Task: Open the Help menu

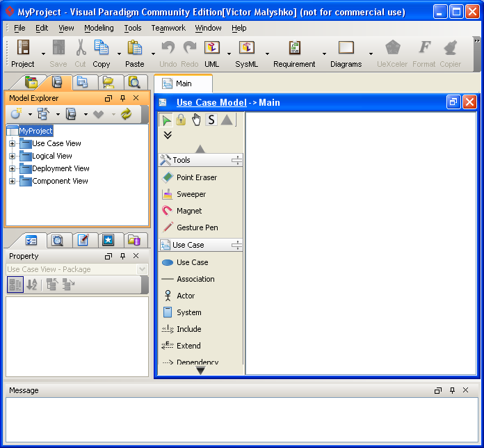Action: coord(239,28)
